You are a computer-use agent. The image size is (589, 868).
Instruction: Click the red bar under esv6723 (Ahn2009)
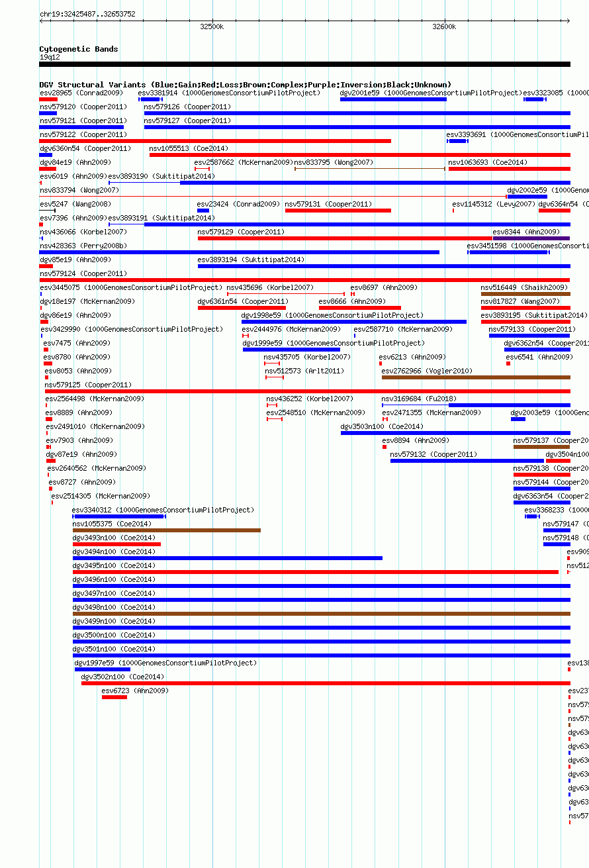(x=114, y=697)
